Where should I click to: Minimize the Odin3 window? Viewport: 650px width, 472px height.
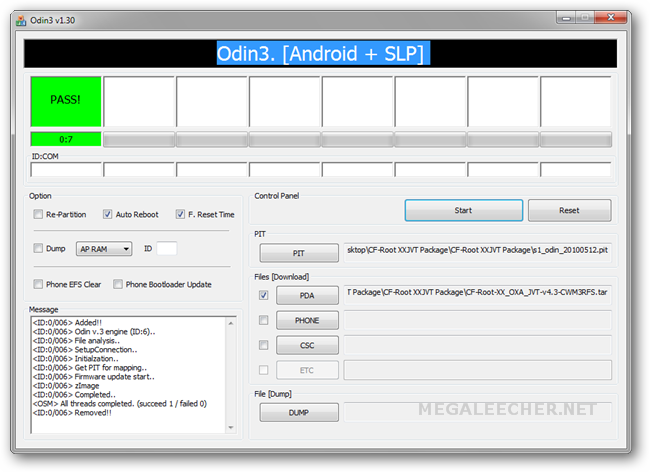tap(566, 18)
